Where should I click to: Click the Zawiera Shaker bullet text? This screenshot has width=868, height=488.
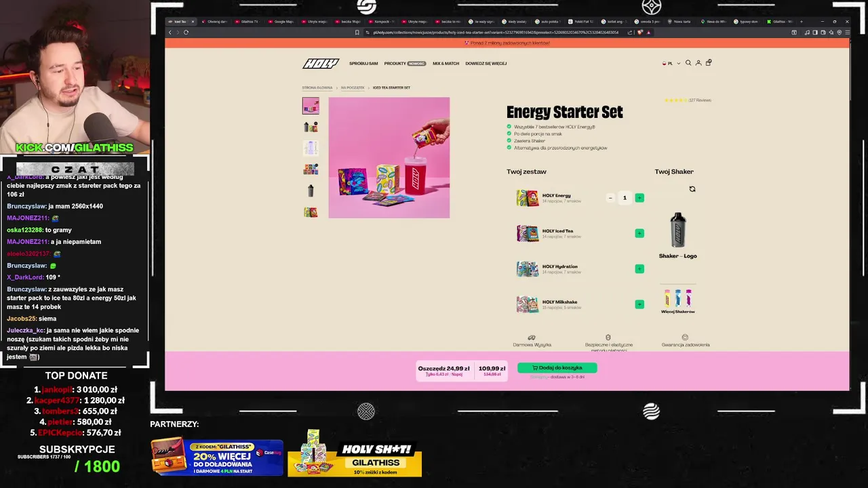(530, 141)
